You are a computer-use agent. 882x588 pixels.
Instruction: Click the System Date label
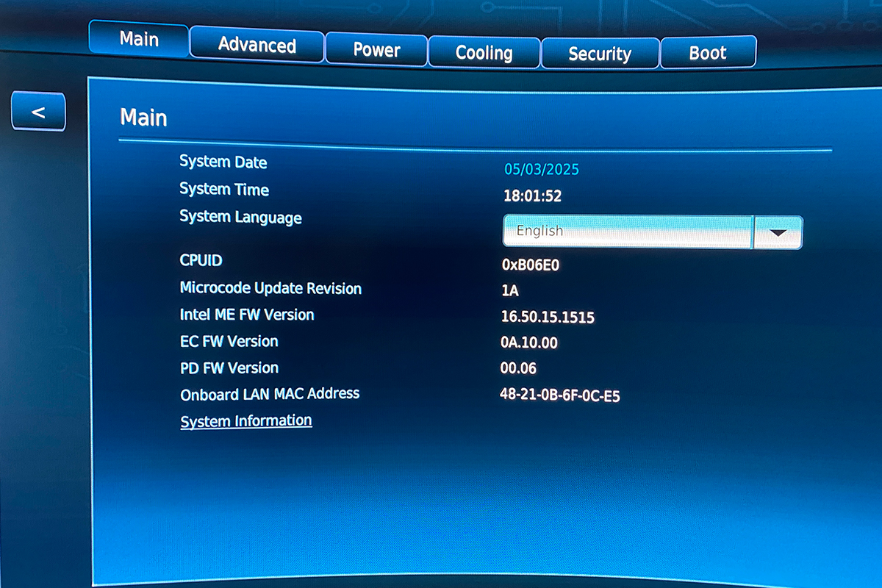pyautogui.click(x=223, y=162)
